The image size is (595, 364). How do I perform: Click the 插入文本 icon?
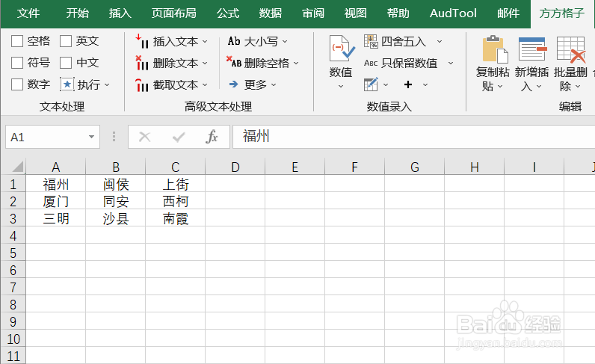142,41
